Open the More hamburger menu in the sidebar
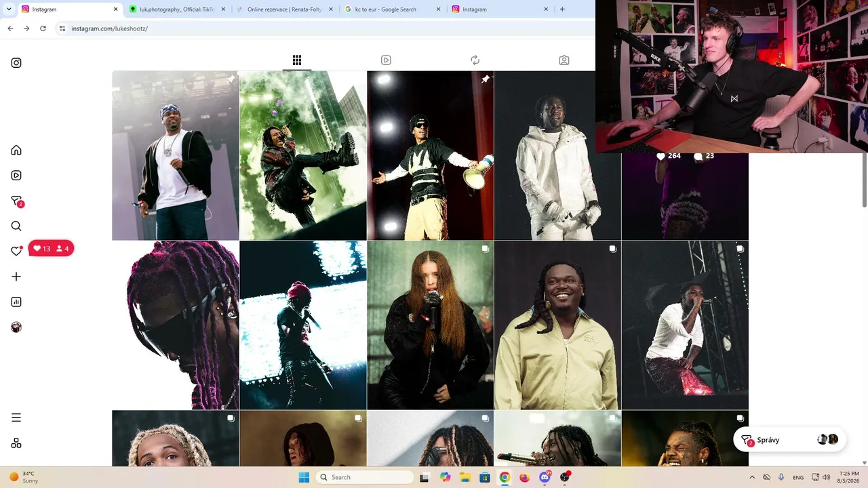The image size is (868, 488). (16, 418)
